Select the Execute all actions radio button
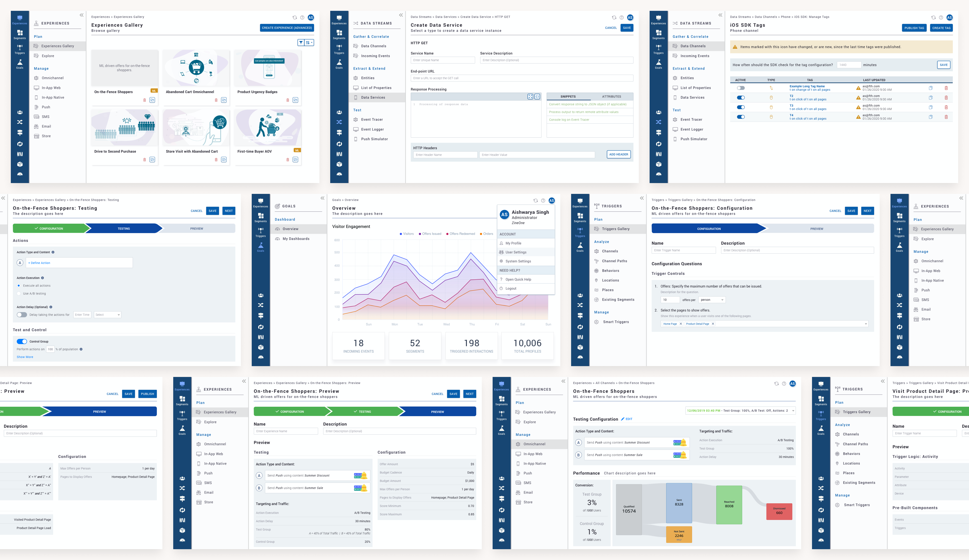969x560 pixels. tap(19, 285)
